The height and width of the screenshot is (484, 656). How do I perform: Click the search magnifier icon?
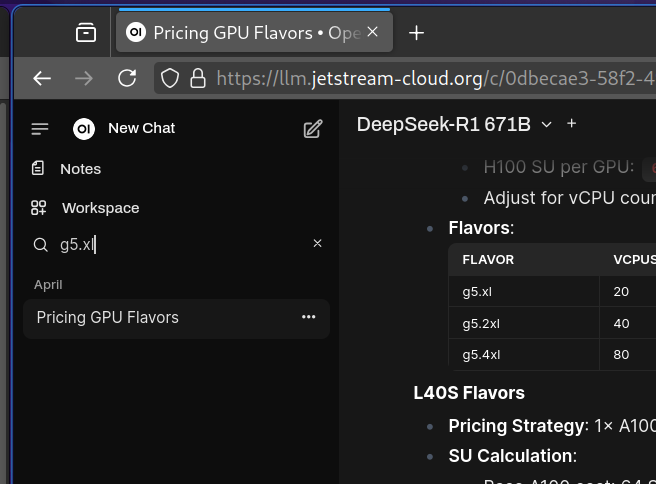[41, 244]
